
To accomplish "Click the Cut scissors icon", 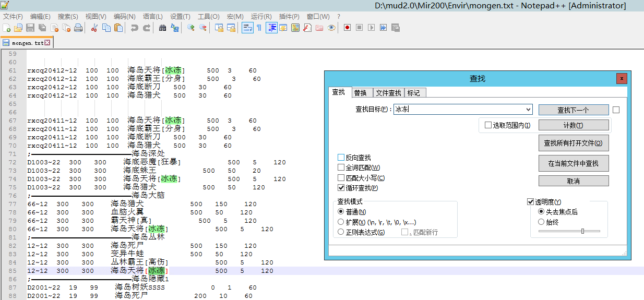I will (94, 28).
